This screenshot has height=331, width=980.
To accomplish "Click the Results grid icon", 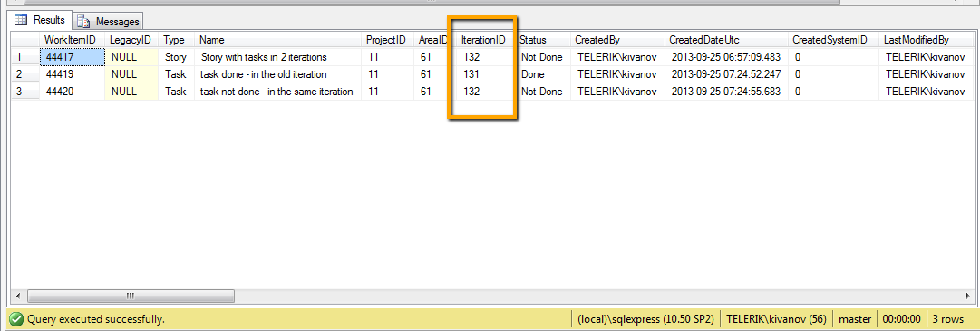I will point(21,20).
